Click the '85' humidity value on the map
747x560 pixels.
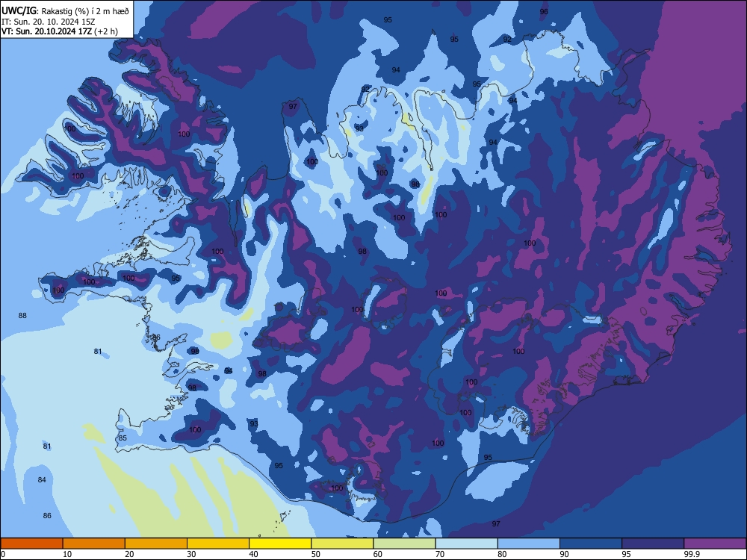[123, 438]
